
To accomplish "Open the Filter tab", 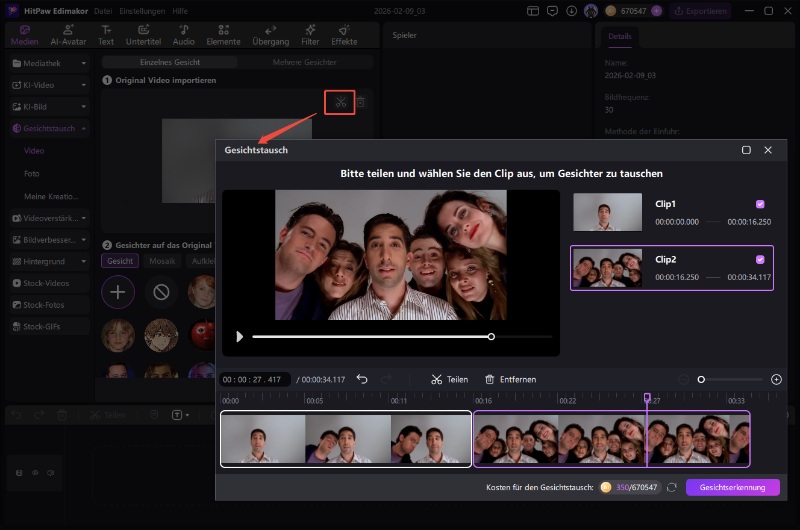I will click(x=310, y=35).
